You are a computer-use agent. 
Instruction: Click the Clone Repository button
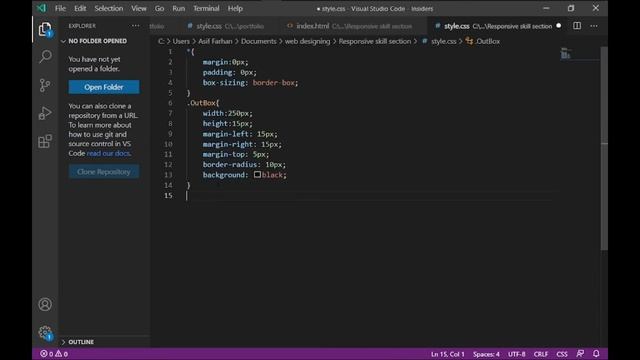(104, 172)
